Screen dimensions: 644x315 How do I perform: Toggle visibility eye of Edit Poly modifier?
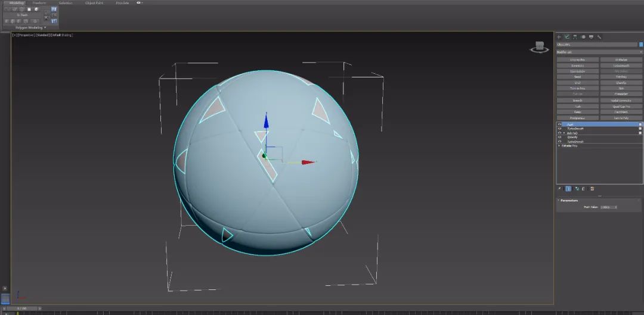(559, 133)
